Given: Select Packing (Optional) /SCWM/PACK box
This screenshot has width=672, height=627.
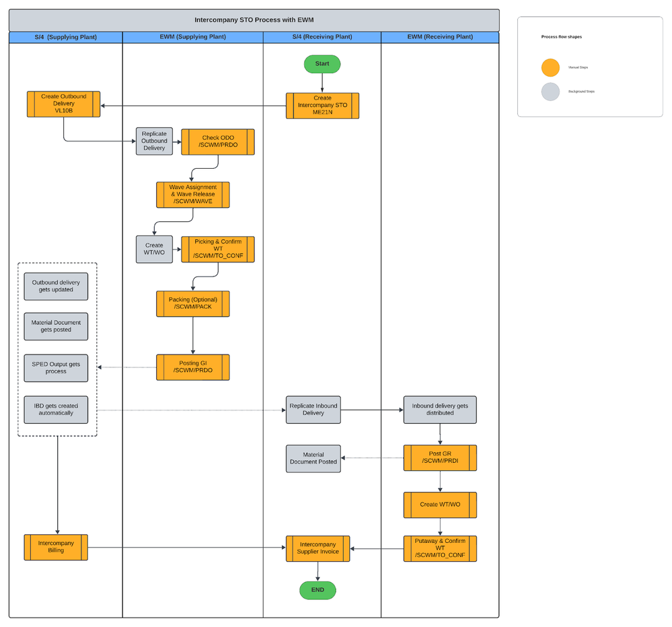Looking at the screenshot, I should point(193,303).
